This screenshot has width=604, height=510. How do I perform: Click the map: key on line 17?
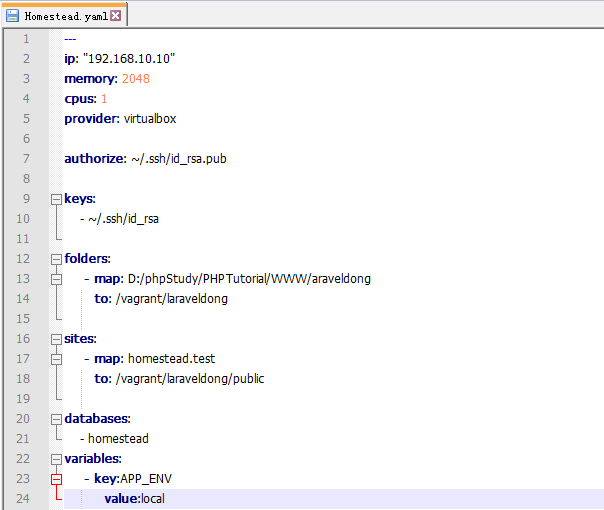(109, 359)
